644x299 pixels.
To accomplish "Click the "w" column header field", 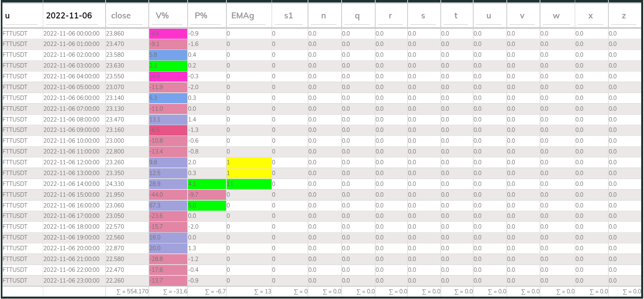I will coord(556,16).
